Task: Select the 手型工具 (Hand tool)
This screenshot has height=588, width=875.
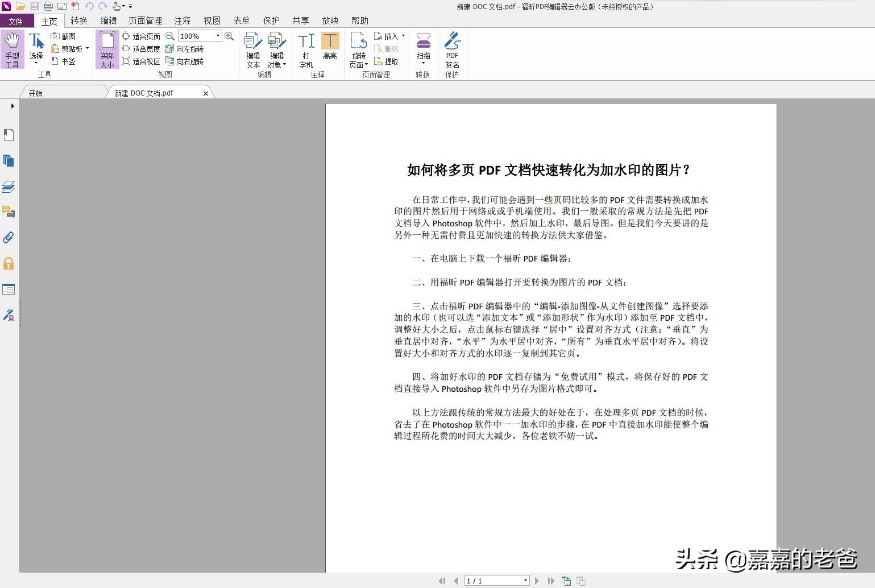Action: tap(12, 48)
